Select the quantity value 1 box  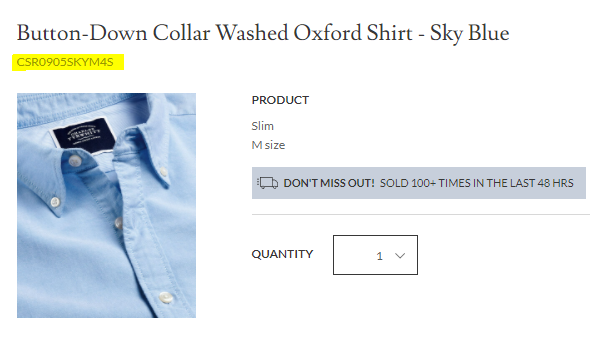coord(375,255)
